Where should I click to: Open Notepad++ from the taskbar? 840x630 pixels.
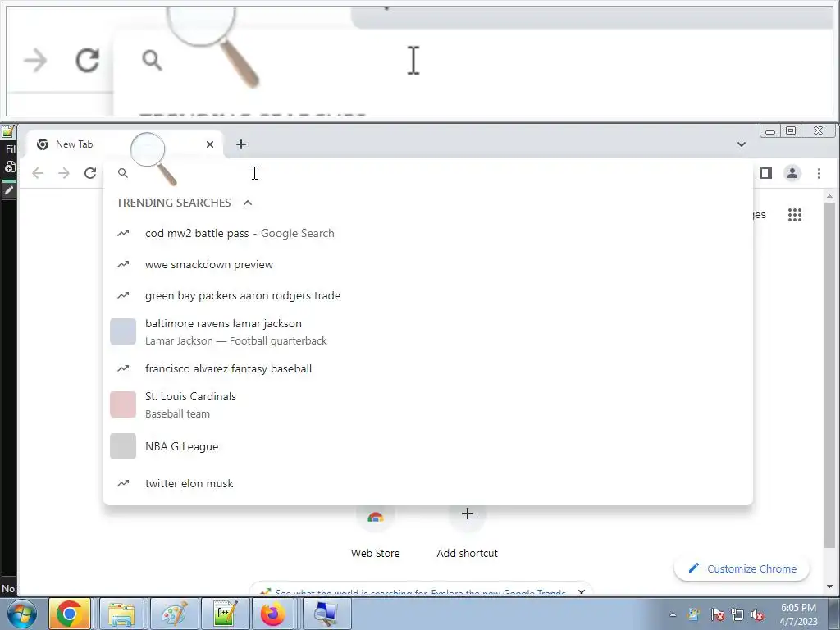tap(226, 614)
